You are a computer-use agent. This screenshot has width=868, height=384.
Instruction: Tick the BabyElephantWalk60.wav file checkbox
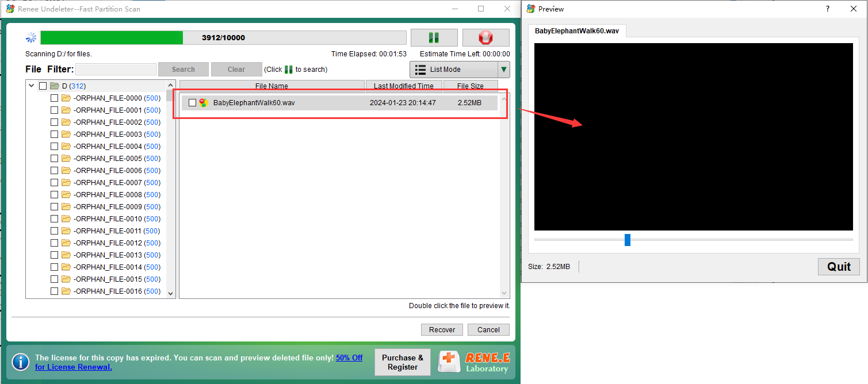[192, 103]
